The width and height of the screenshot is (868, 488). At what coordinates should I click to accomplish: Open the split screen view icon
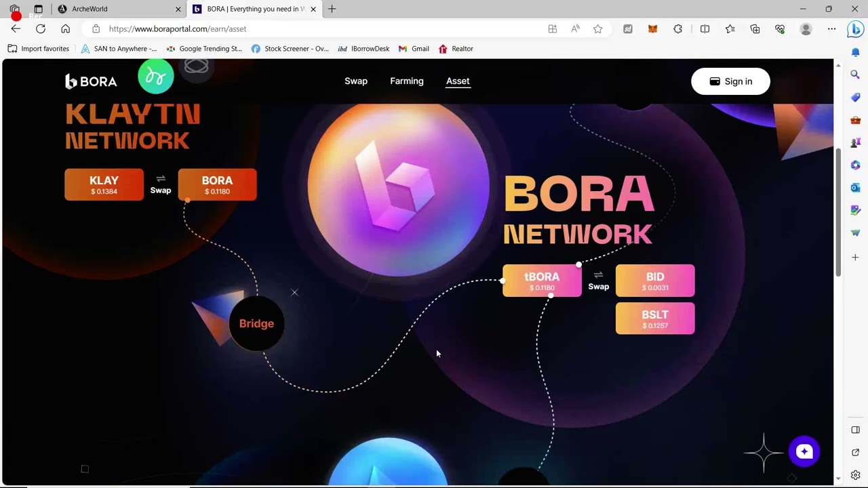(x=705, y=29)
